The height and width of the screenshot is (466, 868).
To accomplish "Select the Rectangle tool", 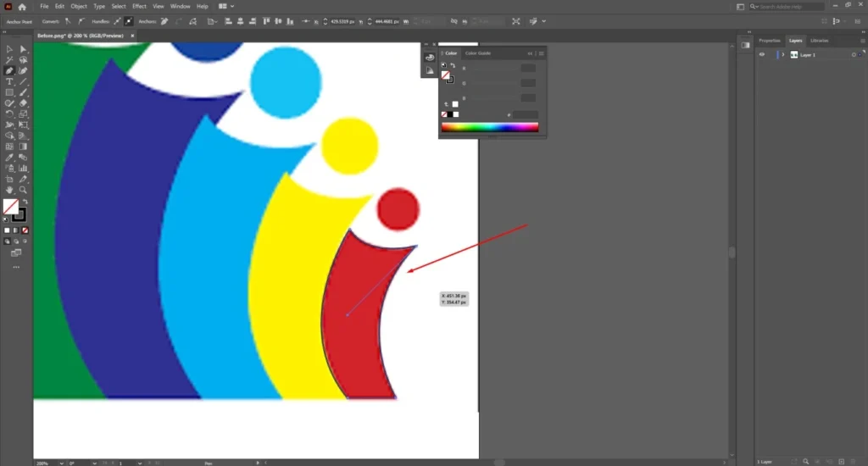I will click(x=9, y=92).
